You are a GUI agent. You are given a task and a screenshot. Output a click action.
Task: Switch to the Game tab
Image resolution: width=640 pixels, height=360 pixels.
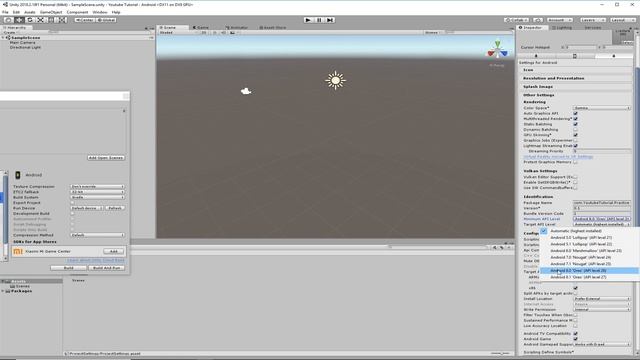point(200,27)
